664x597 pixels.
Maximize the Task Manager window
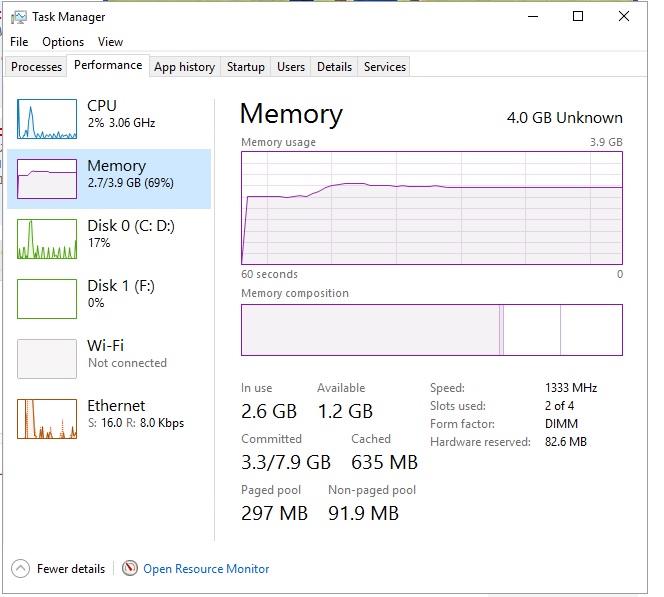578,17
